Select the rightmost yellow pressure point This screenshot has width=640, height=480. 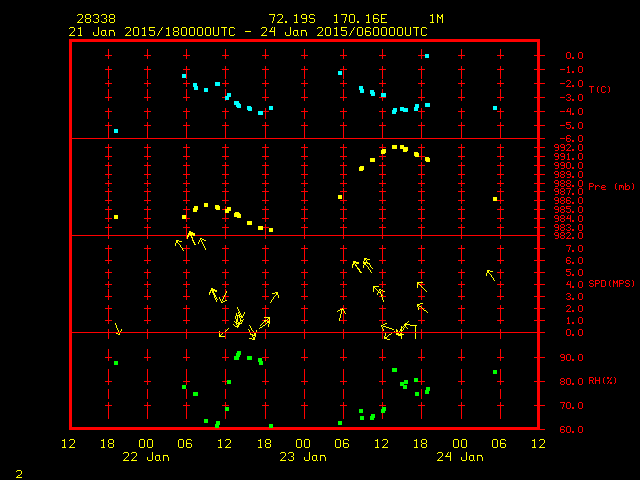tap(495, 199)
